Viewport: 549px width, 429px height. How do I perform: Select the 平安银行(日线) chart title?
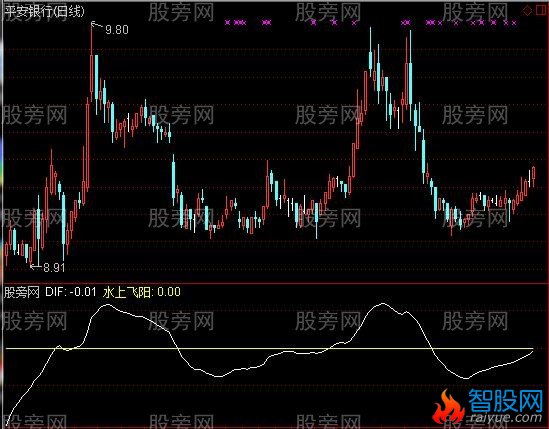coord(45,12)
